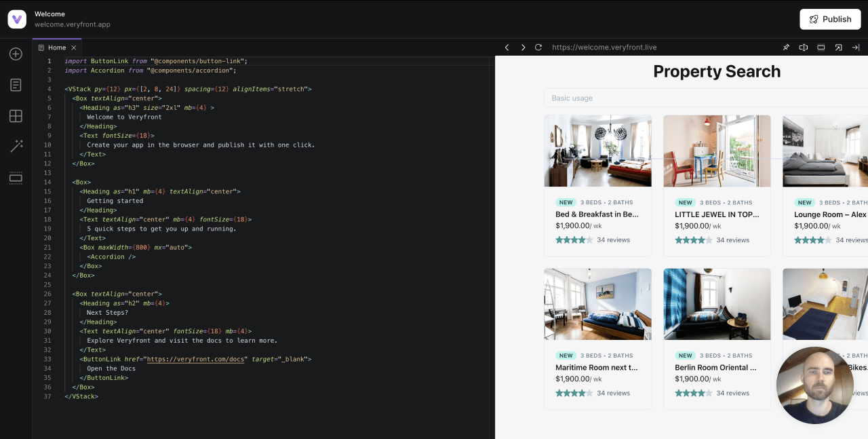Open the preview in a new window
Image resolution: width=868 pixels, height=439 pixels.
[838, 47]
